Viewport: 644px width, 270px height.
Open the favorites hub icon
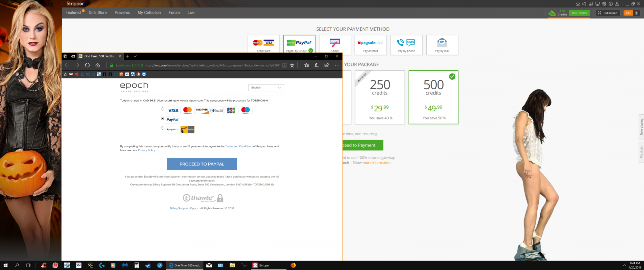coord(306,65)
